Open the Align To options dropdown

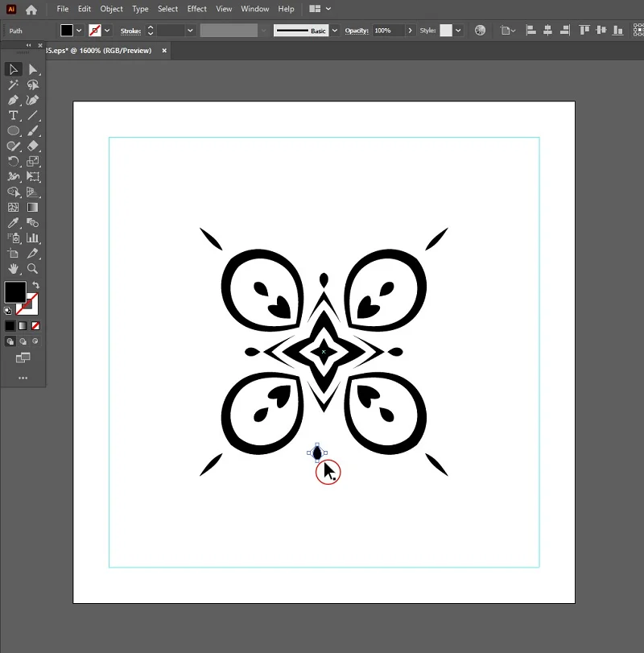pos(508,31)
